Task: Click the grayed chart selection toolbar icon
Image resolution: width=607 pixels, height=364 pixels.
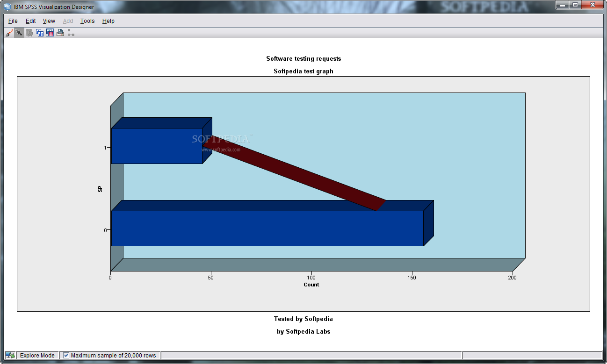Action: pyautogui.click(x=29, y=33)
